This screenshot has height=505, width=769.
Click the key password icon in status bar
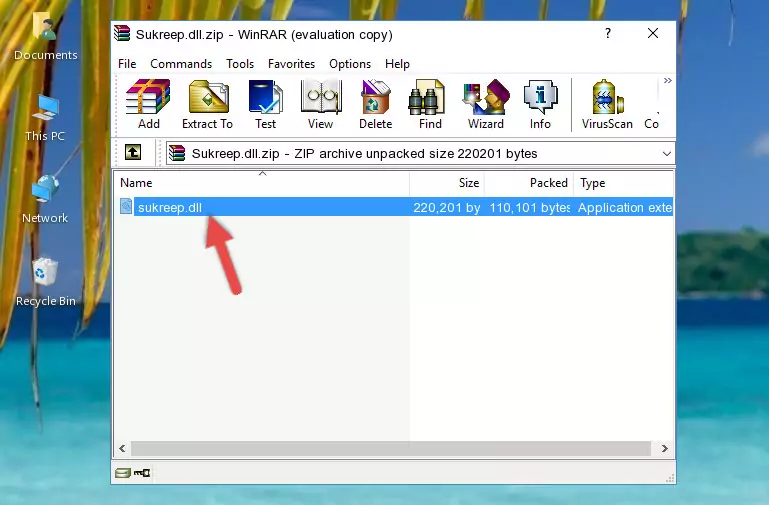tap(142, 473)
